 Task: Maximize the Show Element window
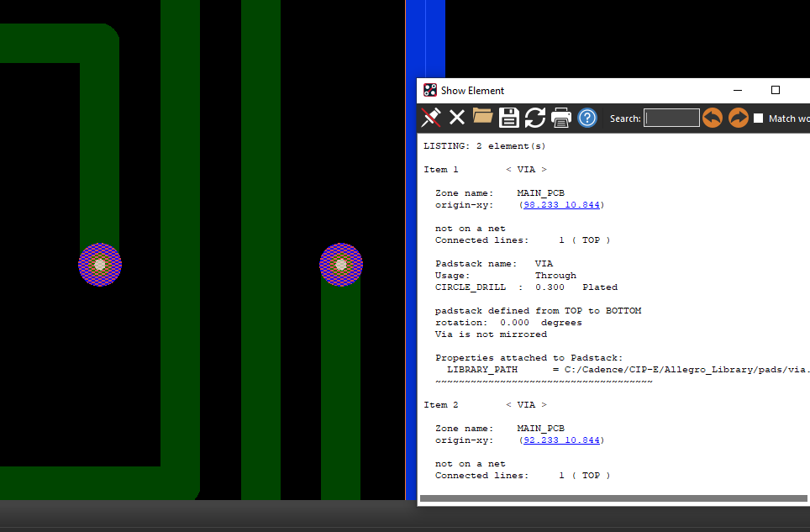pyautogui.click(x=776, y=91)
